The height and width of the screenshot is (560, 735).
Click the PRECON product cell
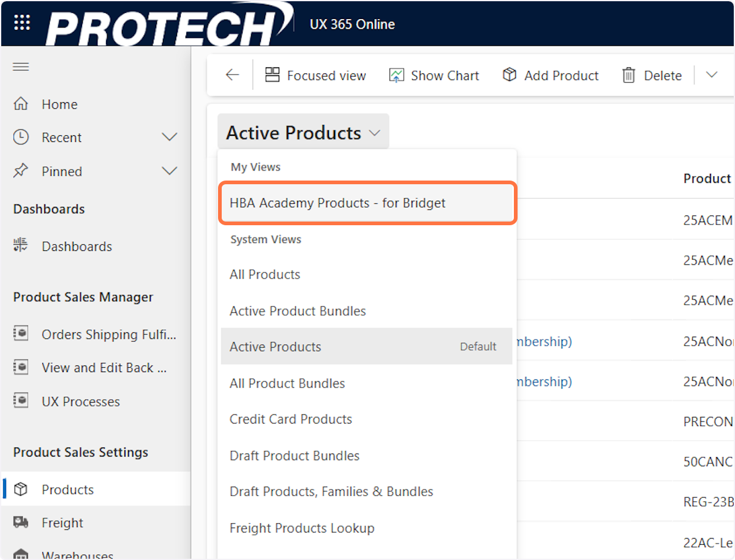708,422
